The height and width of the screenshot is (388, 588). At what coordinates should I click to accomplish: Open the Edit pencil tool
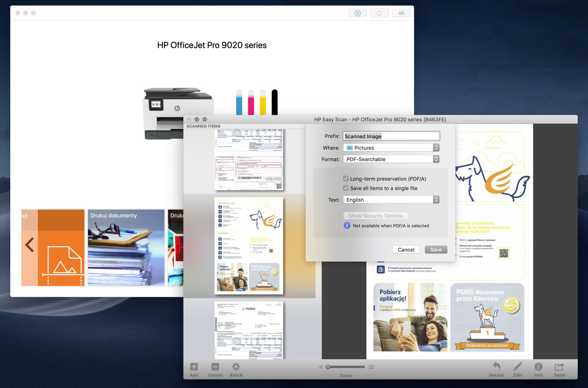(x=518, y=366)
